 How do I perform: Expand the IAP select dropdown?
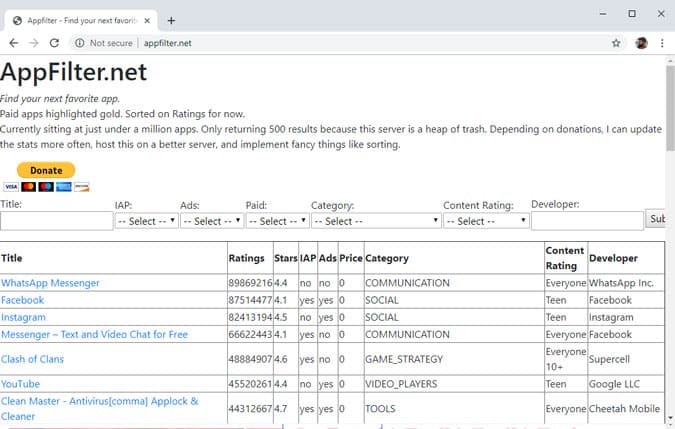(x=146, y=221)
